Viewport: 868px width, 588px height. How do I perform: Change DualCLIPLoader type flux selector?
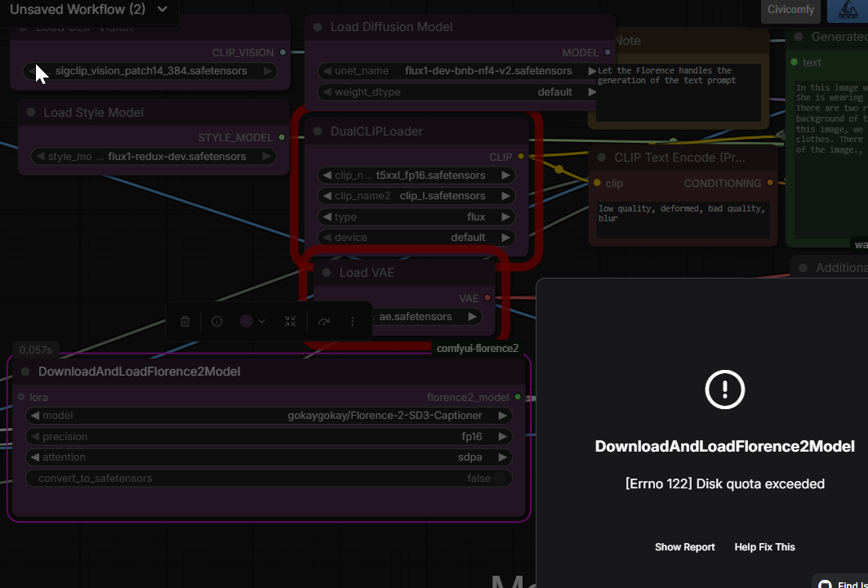point(416,217)
